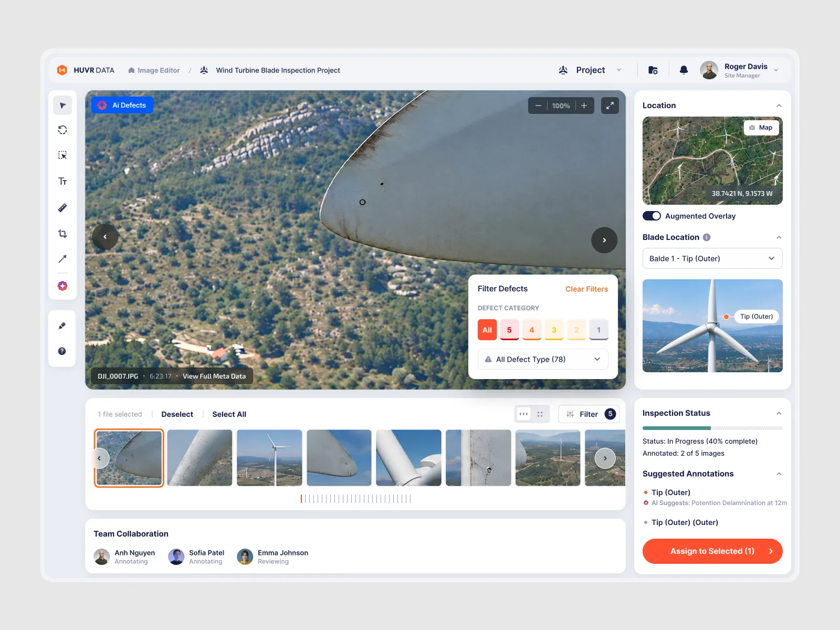Open the Map button on location image
The height and width of the screenshot is (630, 840).
click(761, 128)
